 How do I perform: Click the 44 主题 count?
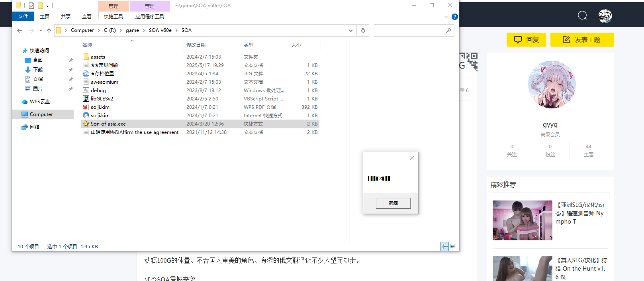[x=589, y=150]
